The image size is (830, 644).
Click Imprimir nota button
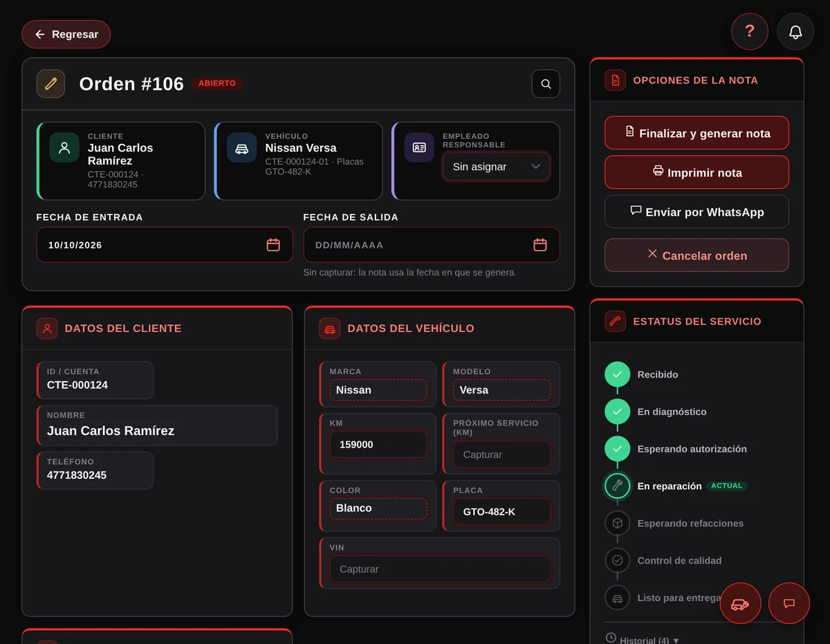[697, 172]
